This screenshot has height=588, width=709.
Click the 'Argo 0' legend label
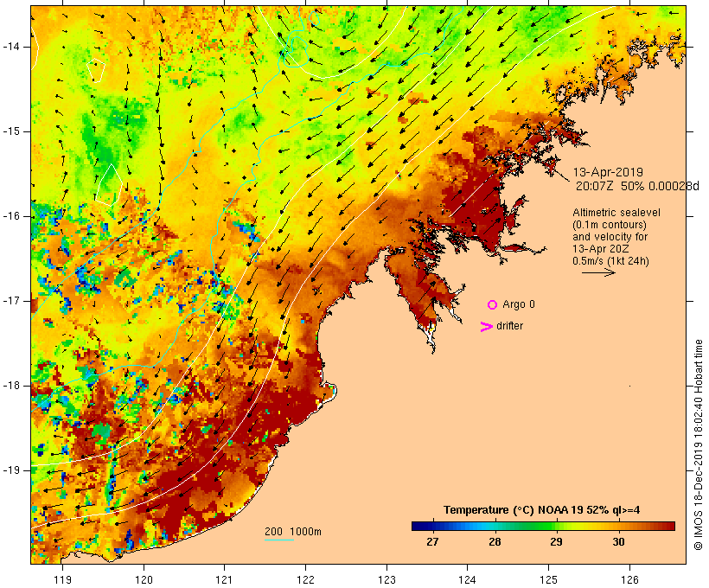(519, 304)
